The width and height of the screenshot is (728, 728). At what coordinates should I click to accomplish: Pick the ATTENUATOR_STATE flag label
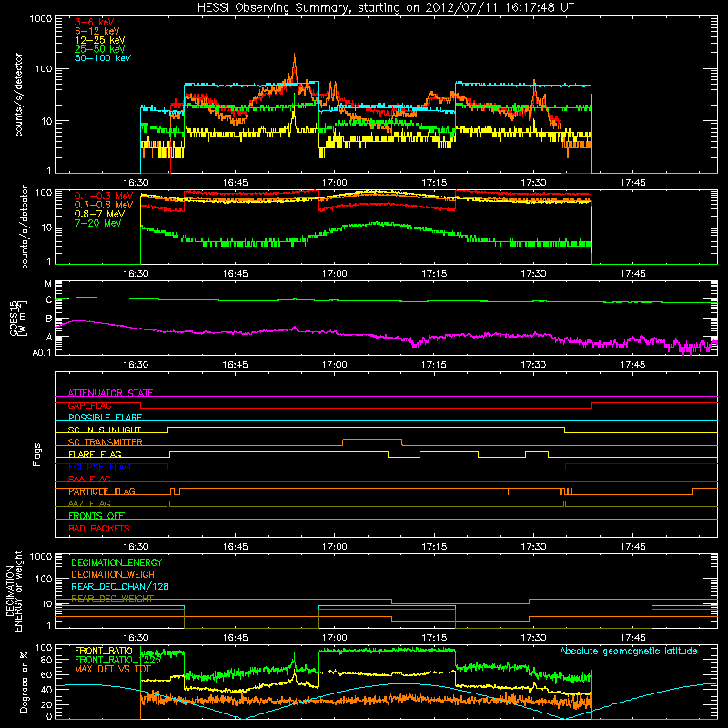coord(110,393)
